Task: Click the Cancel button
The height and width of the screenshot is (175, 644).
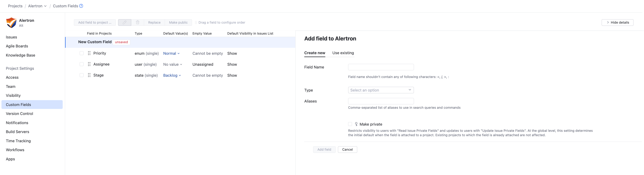Action: [x=347, y=149]
